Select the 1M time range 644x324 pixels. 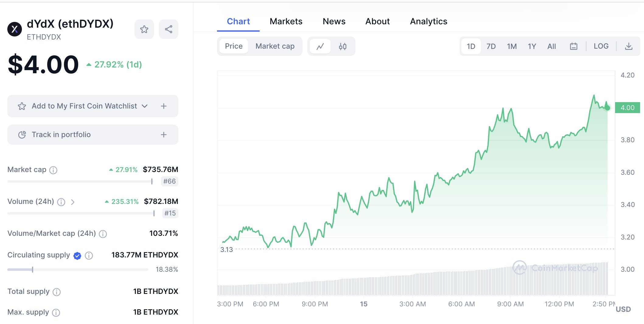(x=512, y=46)
